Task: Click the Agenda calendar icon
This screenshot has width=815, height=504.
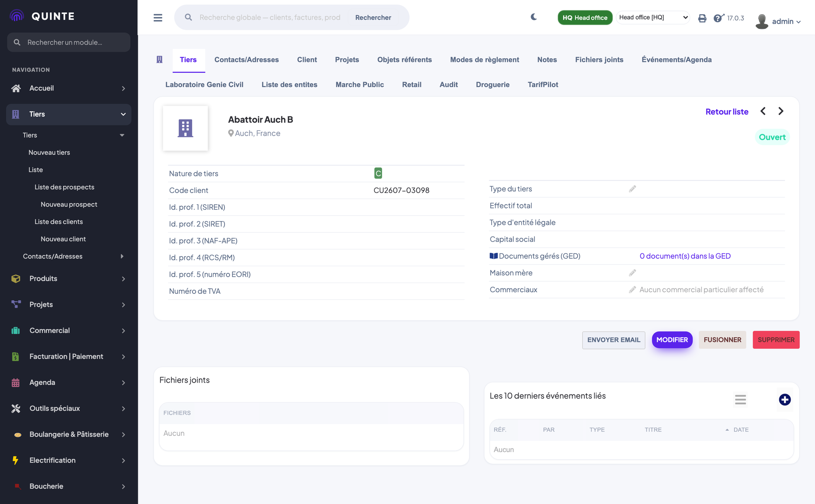Action: 16,382
